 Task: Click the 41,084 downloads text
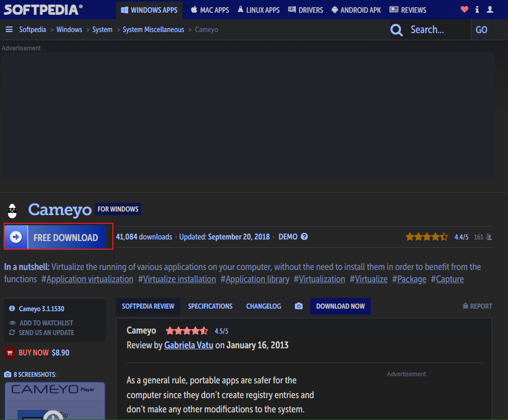[144, 237]
